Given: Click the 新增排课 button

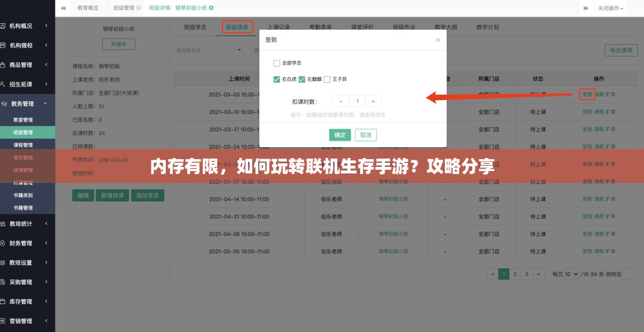Looking at the screenshot, I should pos(113,196).
